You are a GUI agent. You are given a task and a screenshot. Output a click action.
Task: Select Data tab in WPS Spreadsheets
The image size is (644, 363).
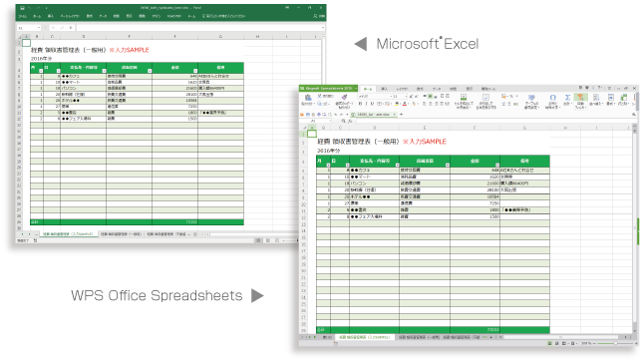pos(437,89)
